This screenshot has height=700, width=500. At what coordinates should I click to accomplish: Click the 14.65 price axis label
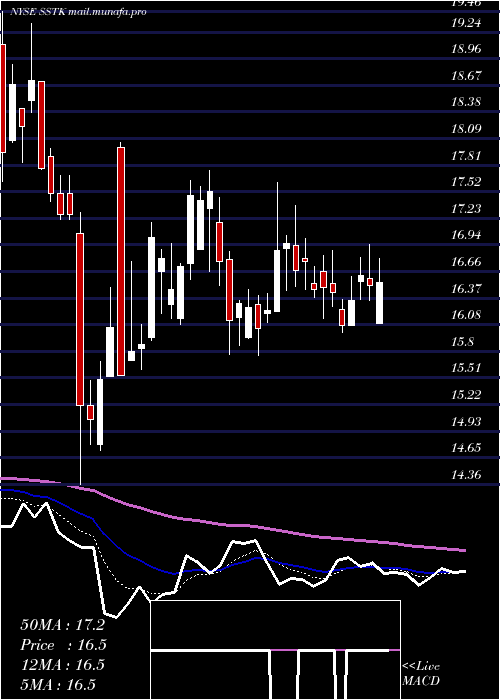pos(467,447)
